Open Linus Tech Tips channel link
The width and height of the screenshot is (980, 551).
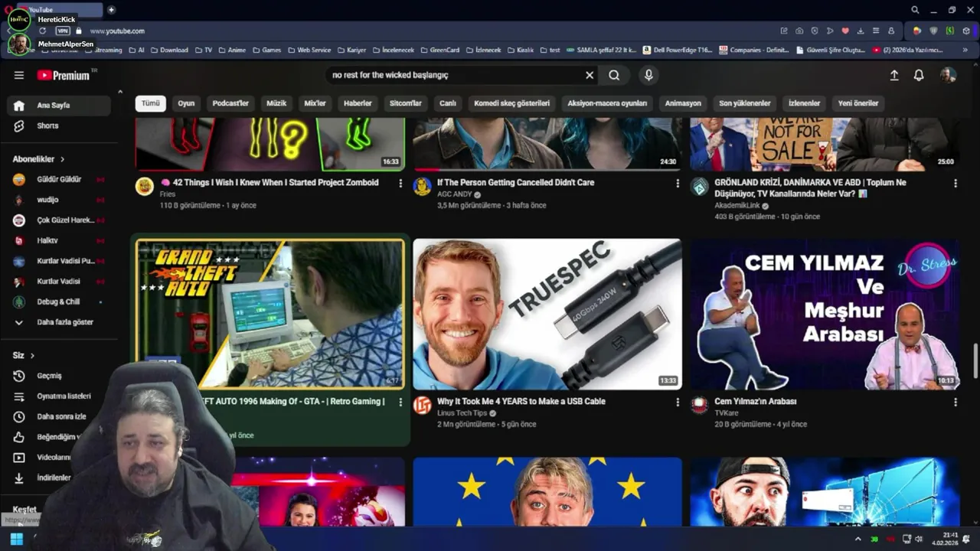(462, 413)
